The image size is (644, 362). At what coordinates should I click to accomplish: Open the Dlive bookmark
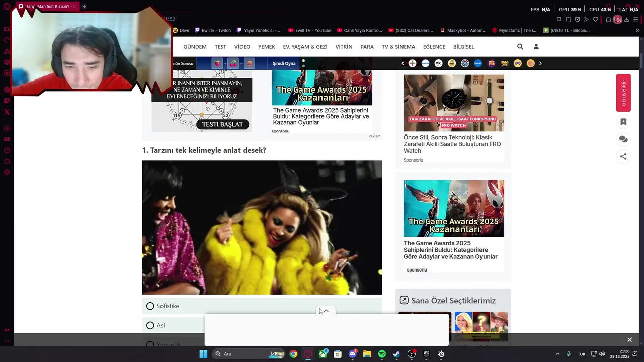click(x=181, y=30)
